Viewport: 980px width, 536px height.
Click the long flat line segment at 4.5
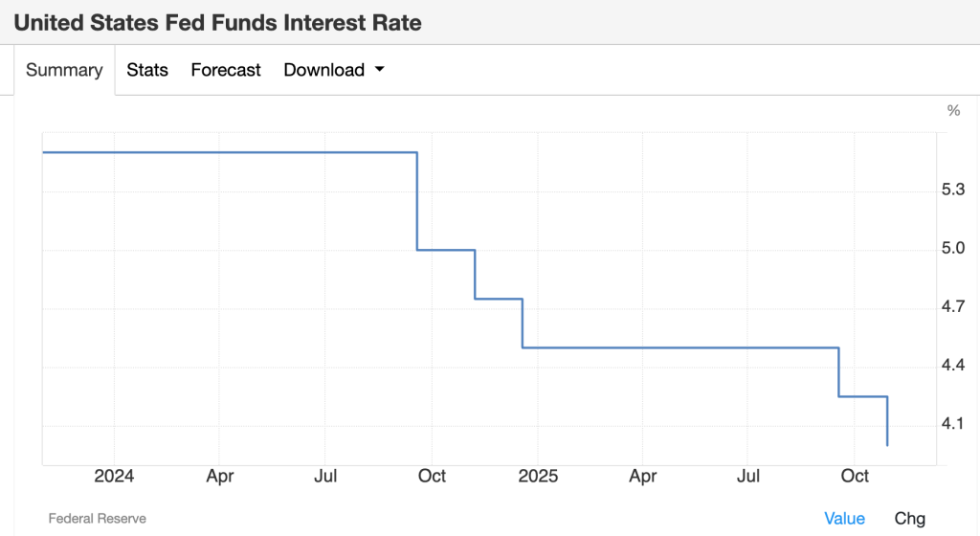[x=679, y=347]
